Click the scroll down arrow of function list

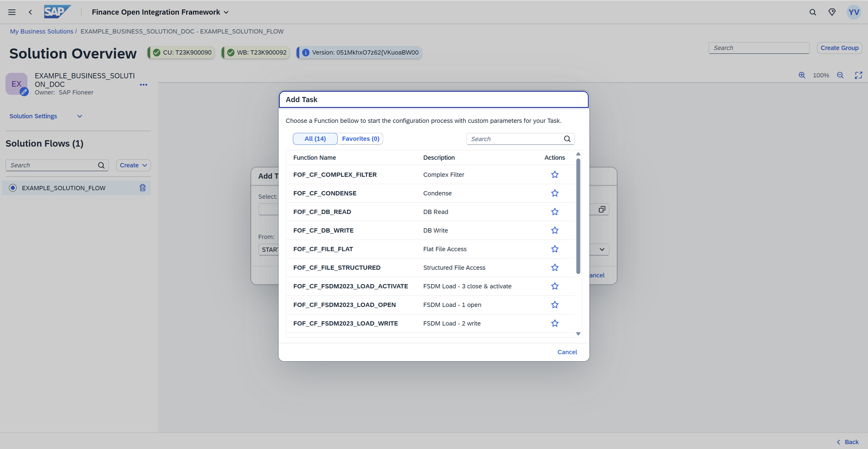pos(578,334)
